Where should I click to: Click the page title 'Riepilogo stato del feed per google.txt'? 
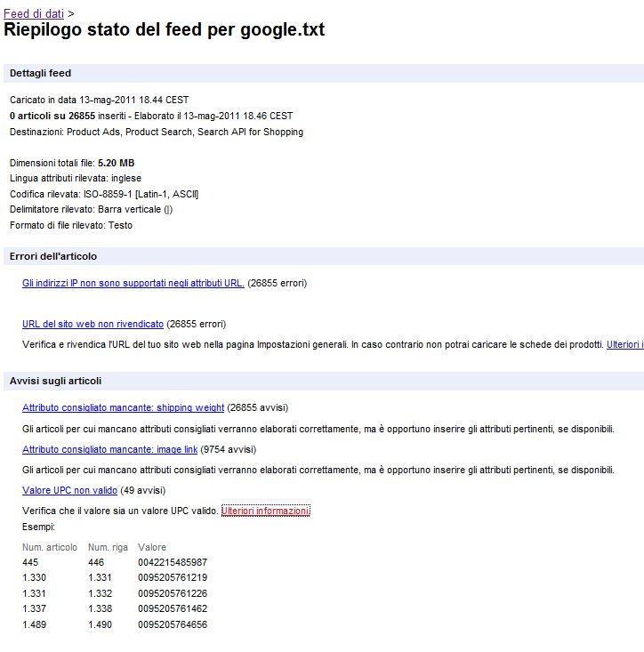tap(164, 29)
